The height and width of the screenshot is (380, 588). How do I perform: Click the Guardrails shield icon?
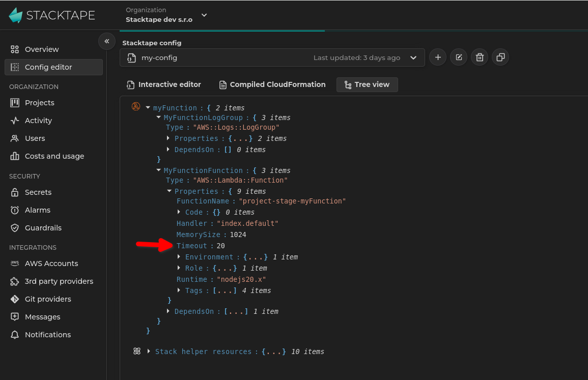pyautogui.click(x=15, y=228)
